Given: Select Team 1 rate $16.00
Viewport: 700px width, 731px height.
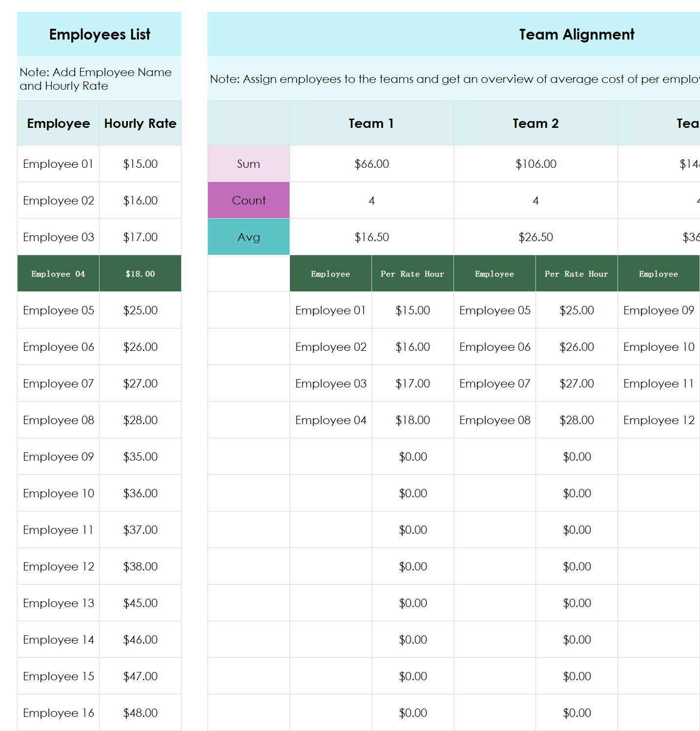Looking at the screenshot, I should (x=412, y=346).
